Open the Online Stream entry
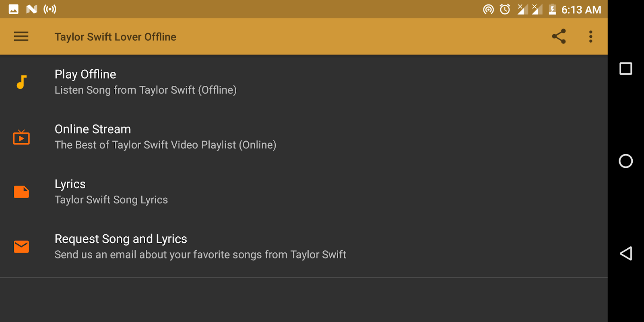The width and height of the screenshot is (644, 322). coord(93,129)
